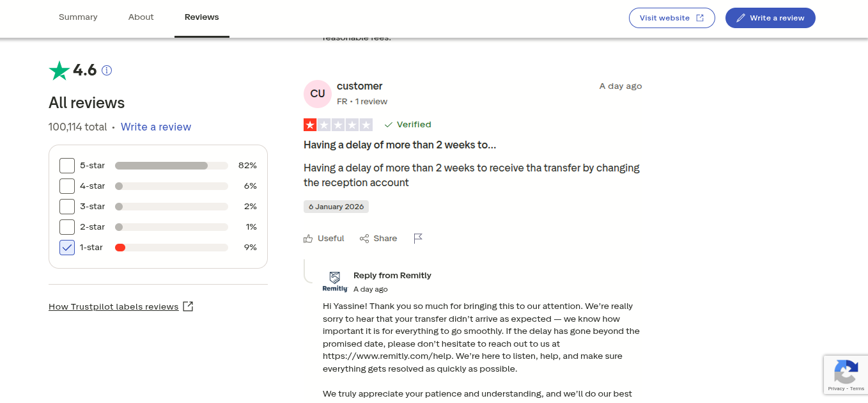Click the external link icon in Visit website
This screenshot has width=868, height=403.
[700, 18]
